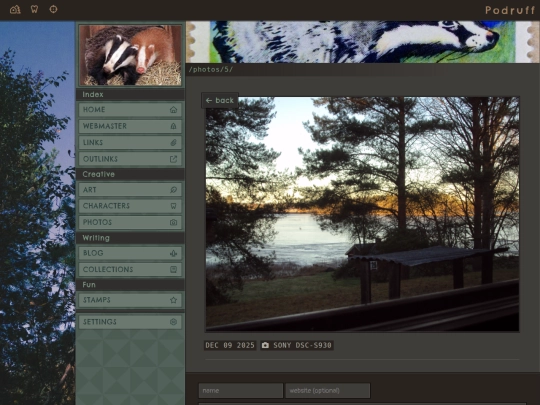Click the circular crosshair icon in top bar
Screen dimensions: 540x405
[x=53, y=9]
